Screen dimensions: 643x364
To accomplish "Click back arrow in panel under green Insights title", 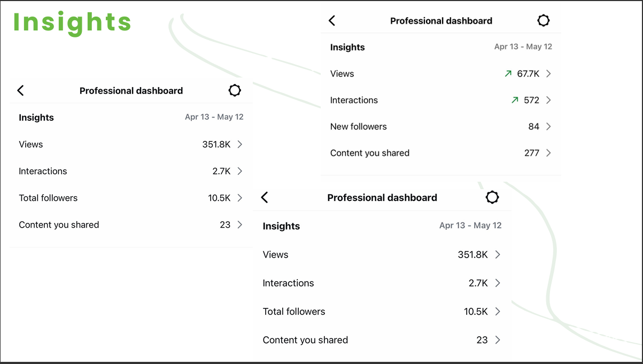I will click(x=21, y=91).
